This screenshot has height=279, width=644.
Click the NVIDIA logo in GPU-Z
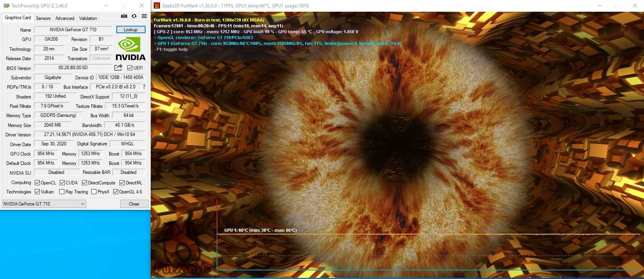130,49
